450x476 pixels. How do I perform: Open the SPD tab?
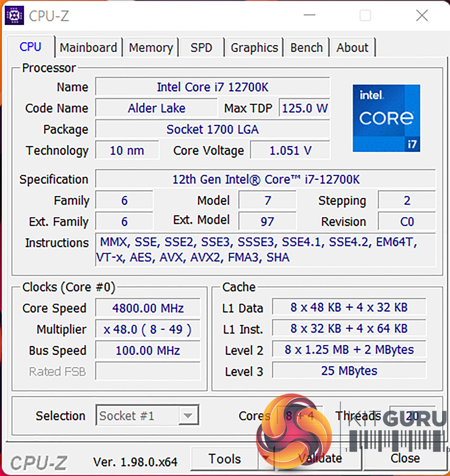[201, 48]
